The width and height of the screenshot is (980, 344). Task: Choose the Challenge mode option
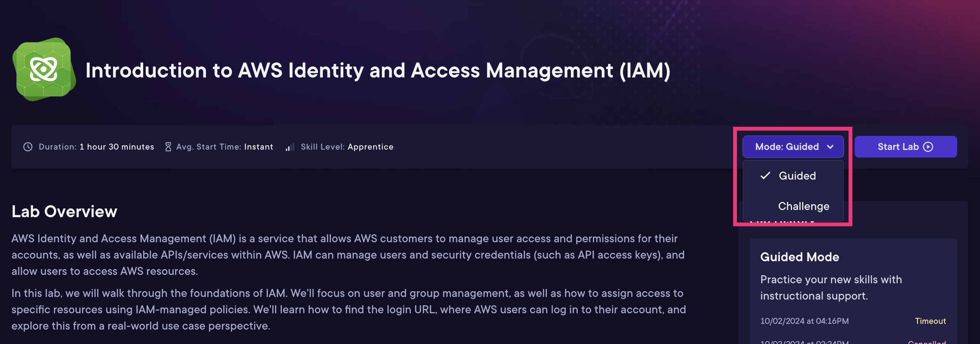[x=793, y=206]
